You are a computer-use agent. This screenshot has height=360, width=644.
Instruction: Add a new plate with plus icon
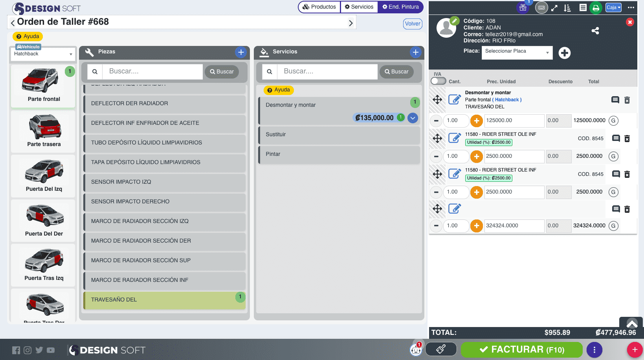565,53
